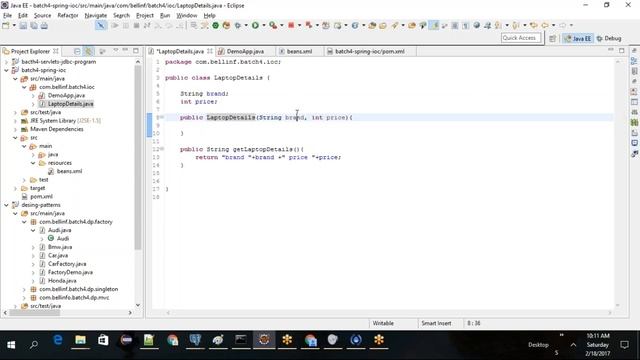Viewport: 640px width, 360px height.
Task: Toggle code folding at the LaptopDetails constructor
Action: click(162, 118)
